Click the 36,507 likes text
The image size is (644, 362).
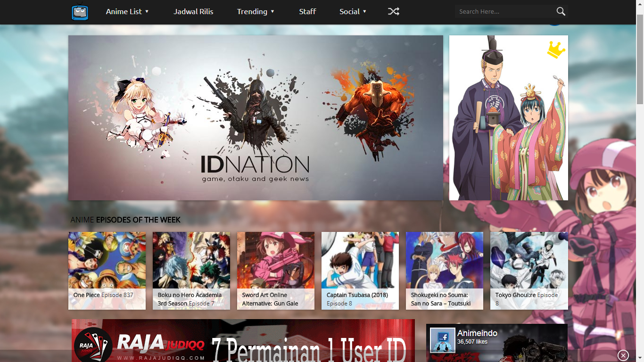pos(472,342)
